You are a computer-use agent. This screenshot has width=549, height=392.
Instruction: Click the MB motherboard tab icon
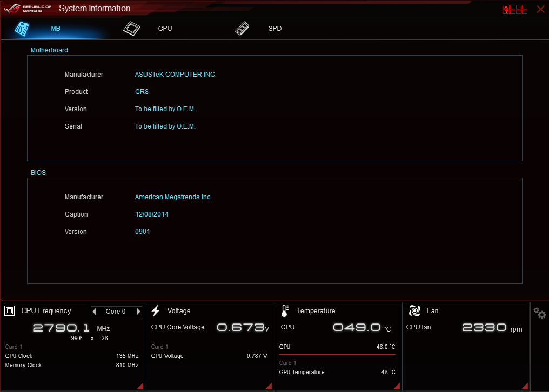[x=22, y=29]
